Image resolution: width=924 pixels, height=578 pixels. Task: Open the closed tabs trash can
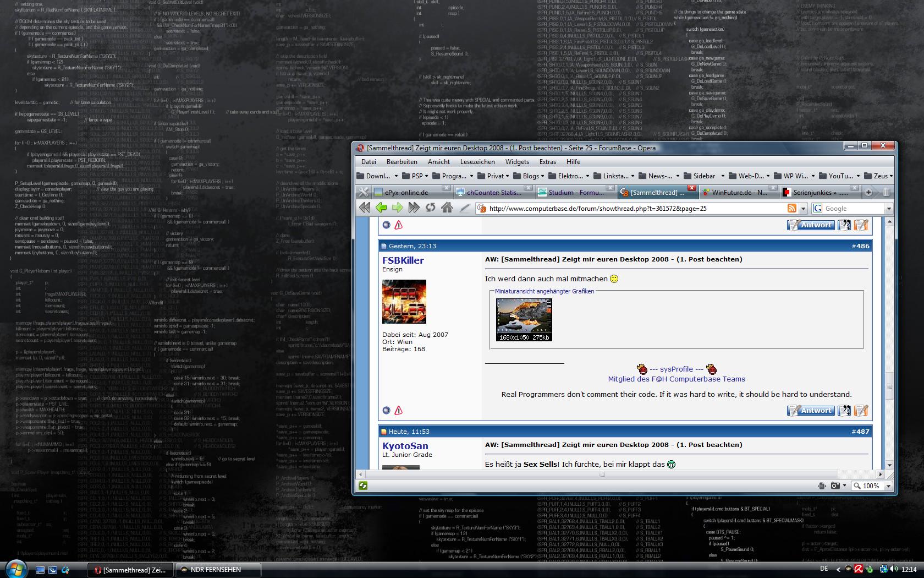pos(887,192)
